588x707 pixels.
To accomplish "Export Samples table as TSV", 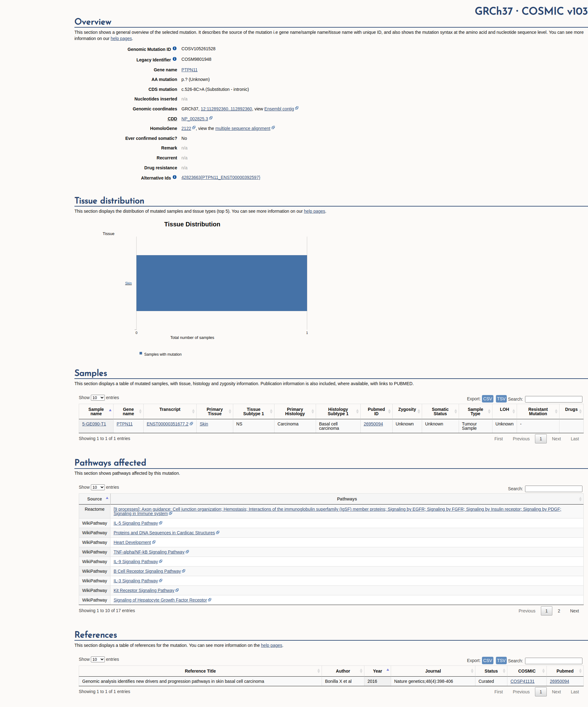I will point(501,398).
